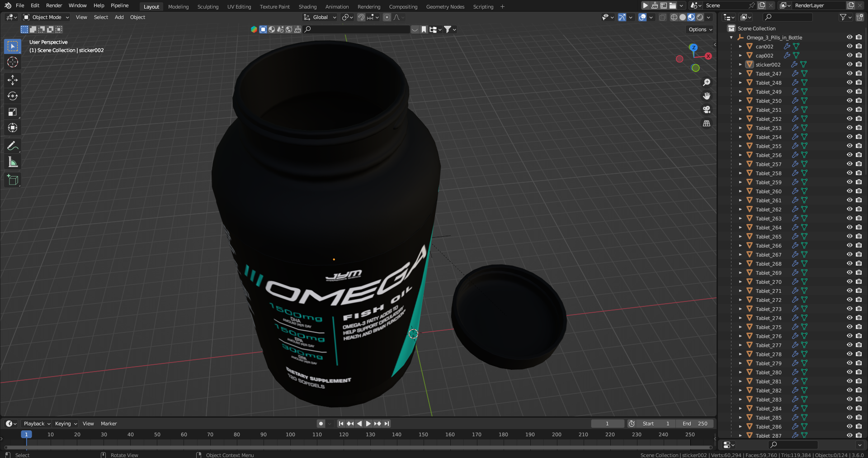The image size is (868, 458).
Task: Open the viewport Add menu
Action: (x=119, y=17)
